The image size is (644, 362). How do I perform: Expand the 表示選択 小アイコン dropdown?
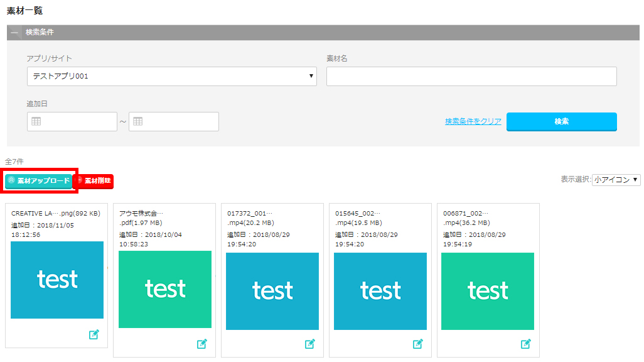[x=616, y=180]
